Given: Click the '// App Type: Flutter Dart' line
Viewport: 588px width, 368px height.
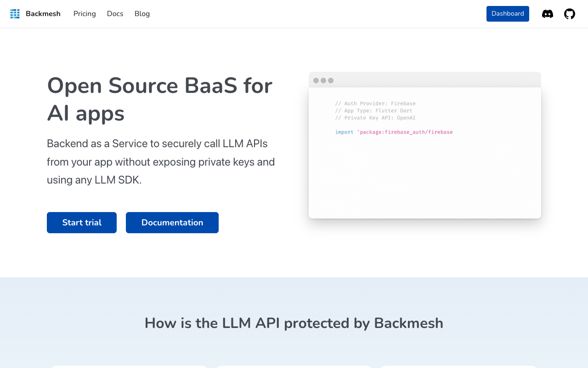Looking at the screenshot, I should point(374,111).
